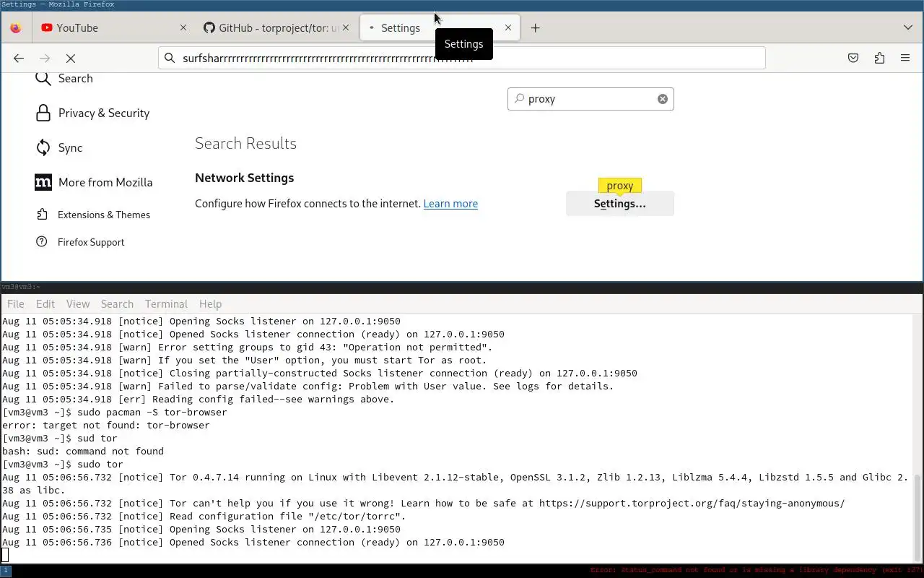Click the Firefox View icon in tab bar
Image resolution: width=924 pixels, height=578 pixels.
pos(16,28)
